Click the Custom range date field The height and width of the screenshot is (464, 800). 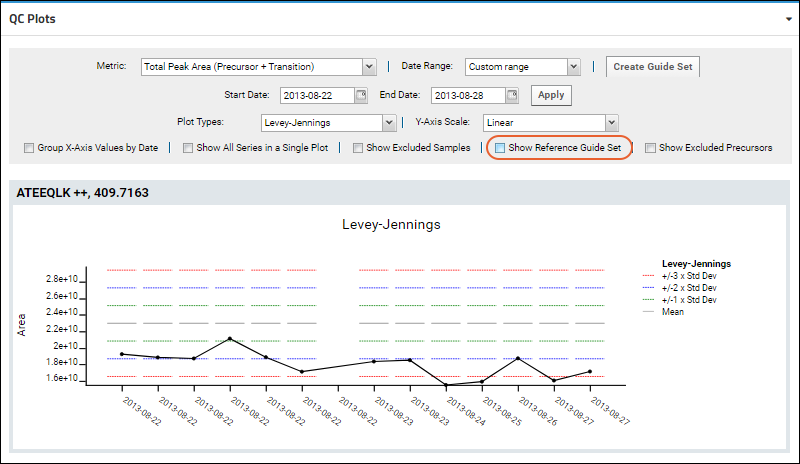pos(516,67)
